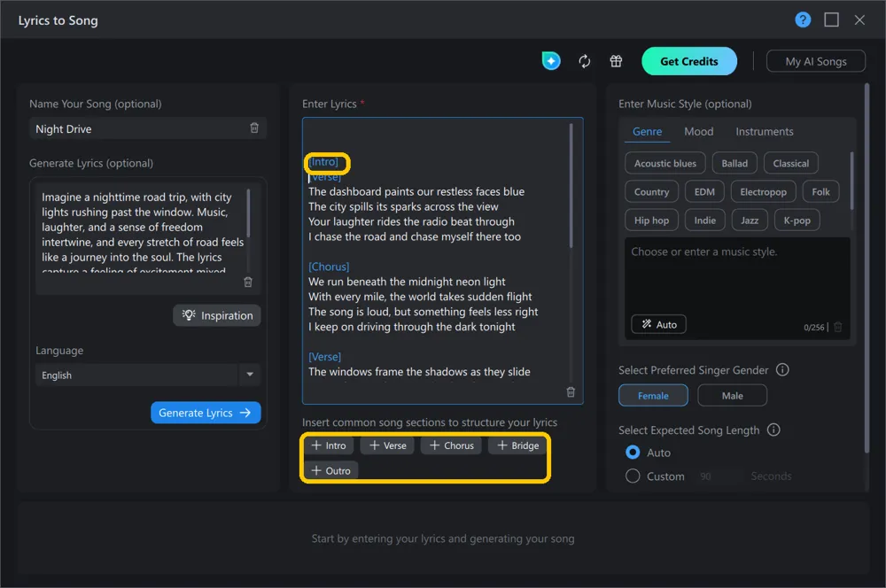Screen dimensions: 886x588
Task: Maximize the Lyrics to Song window
Action: tap(831, 20)
